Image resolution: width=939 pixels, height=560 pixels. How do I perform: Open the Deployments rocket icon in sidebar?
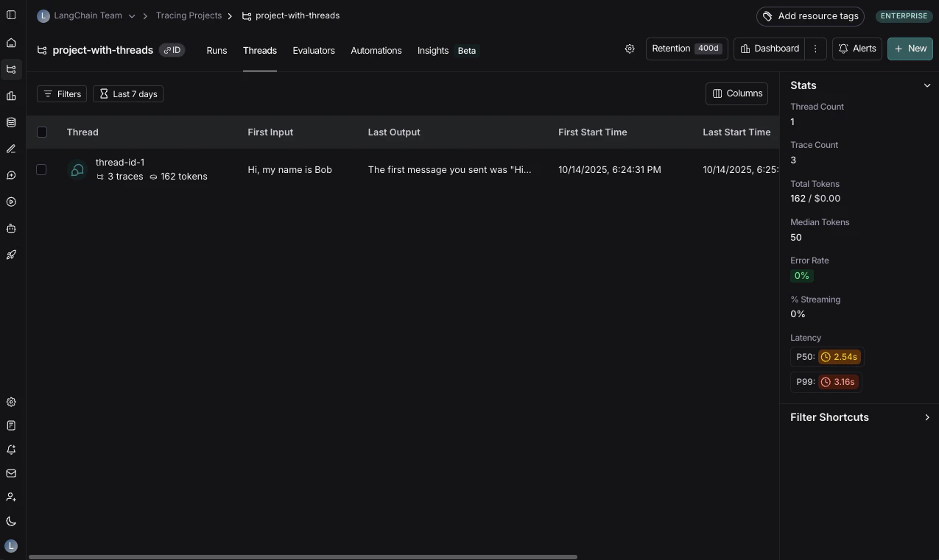click(11, 255)
